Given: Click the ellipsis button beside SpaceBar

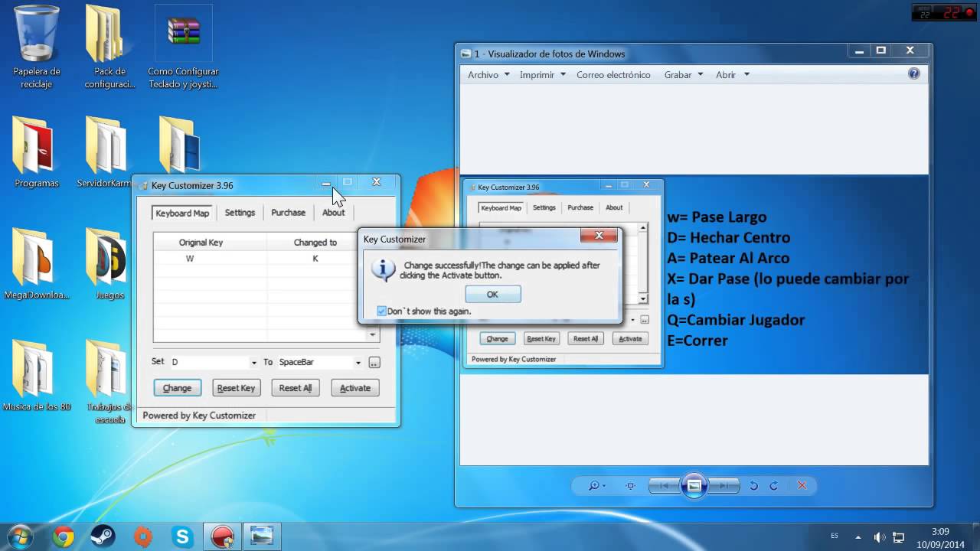Looking at the screenshot, I should (374, 362).
